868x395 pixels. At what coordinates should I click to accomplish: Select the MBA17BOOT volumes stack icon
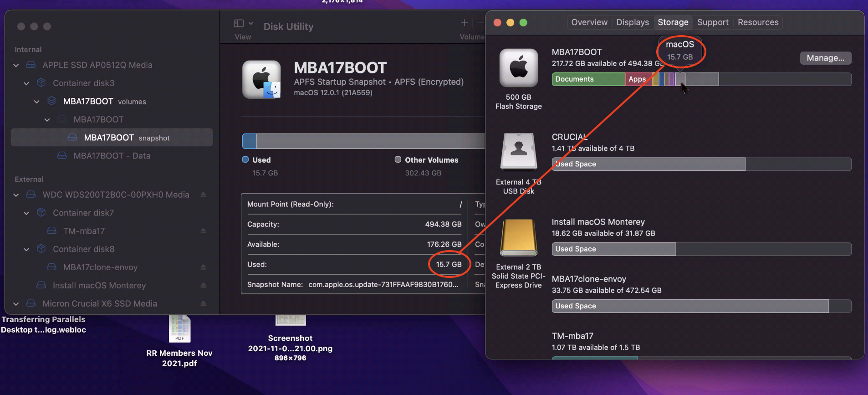pos(52,101)
